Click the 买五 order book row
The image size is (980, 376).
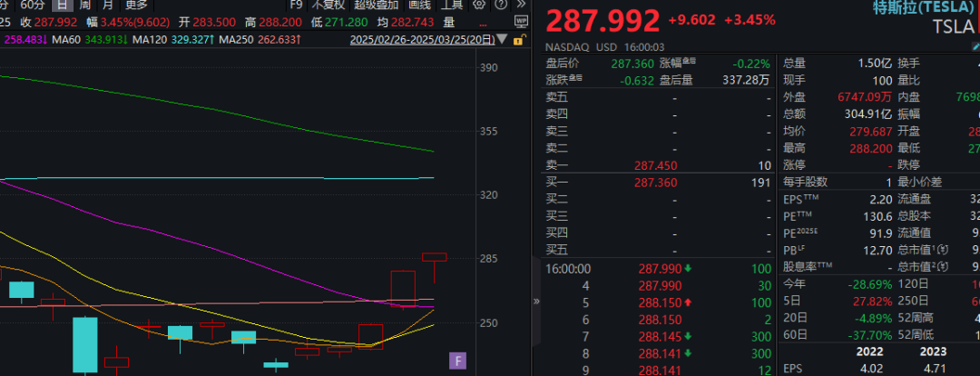pyautogui.click(x=660, y=251)
